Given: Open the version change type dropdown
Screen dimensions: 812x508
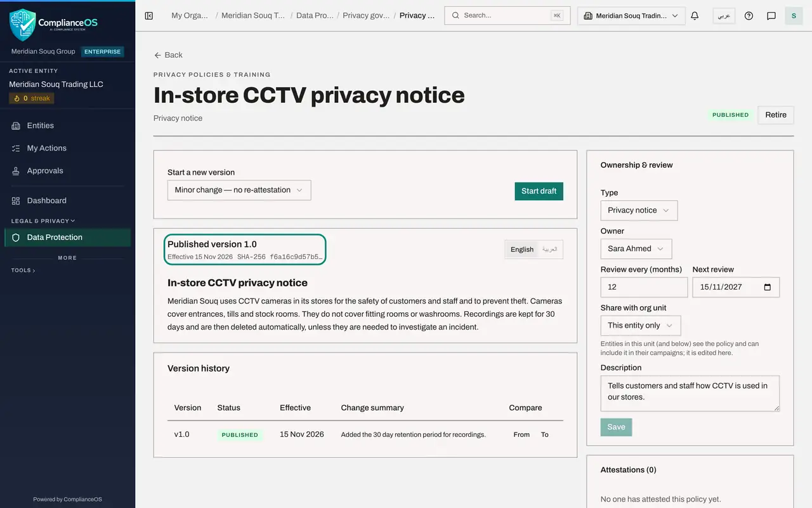Looking at the screenshot, I should click(x=239, y=190).
